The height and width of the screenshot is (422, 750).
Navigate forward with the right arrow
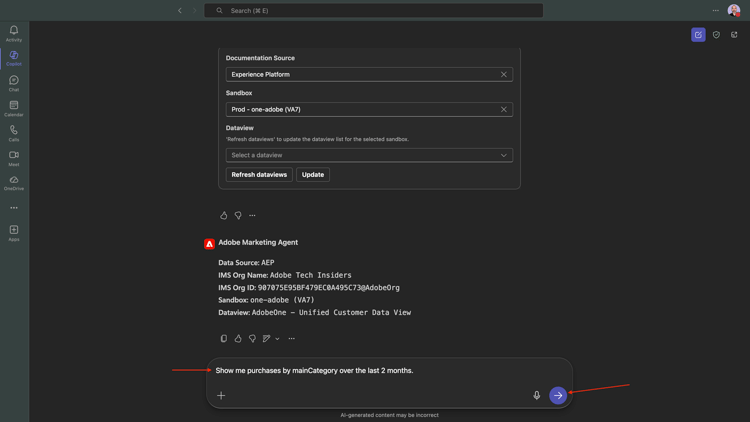[194, 11]
